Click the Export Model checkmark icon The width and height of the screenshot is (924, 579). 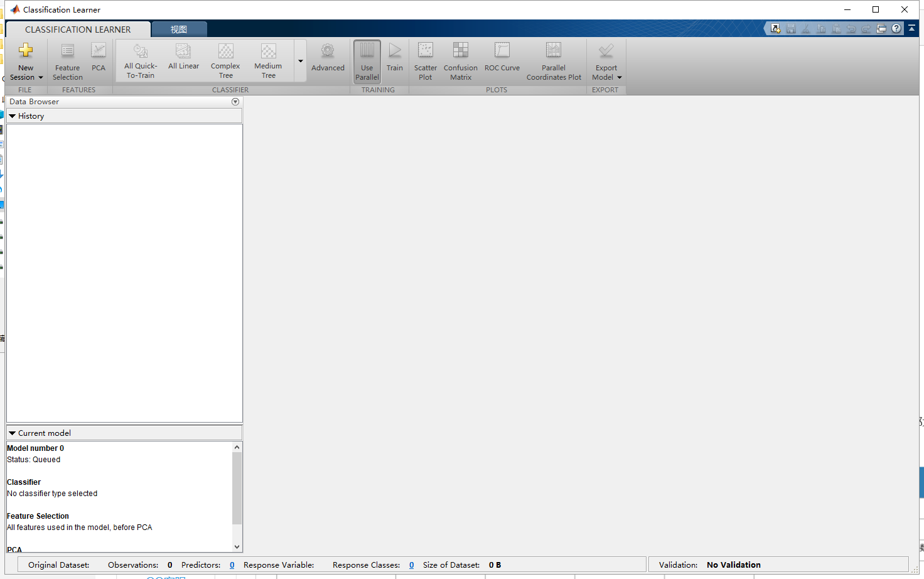point(606,50)
